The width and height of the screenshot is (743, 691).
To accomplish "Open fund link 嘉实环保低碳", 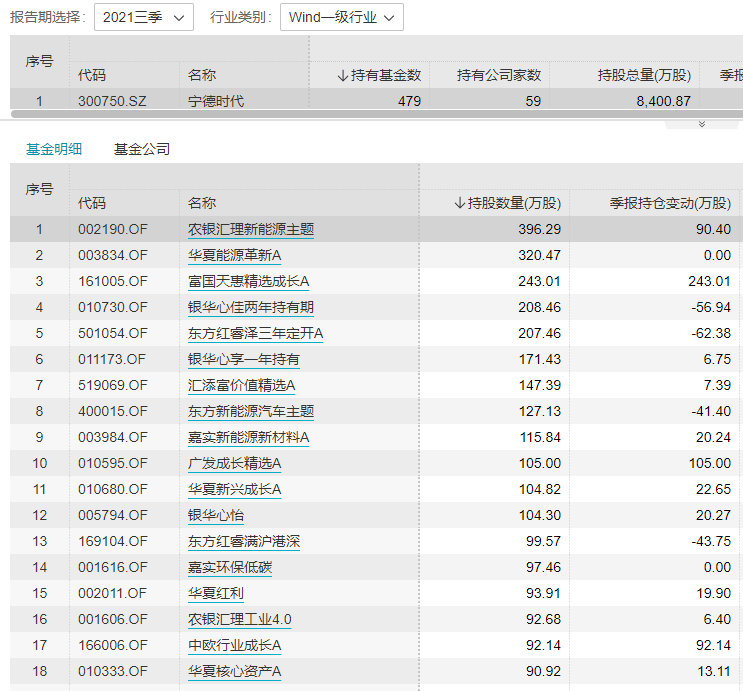I will 230,568.
